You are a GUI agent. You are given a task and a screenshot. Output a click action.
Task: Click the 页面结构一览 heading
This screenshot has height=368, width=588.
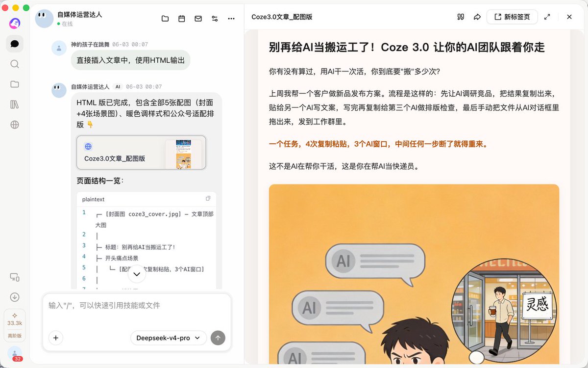coord(100,181)
